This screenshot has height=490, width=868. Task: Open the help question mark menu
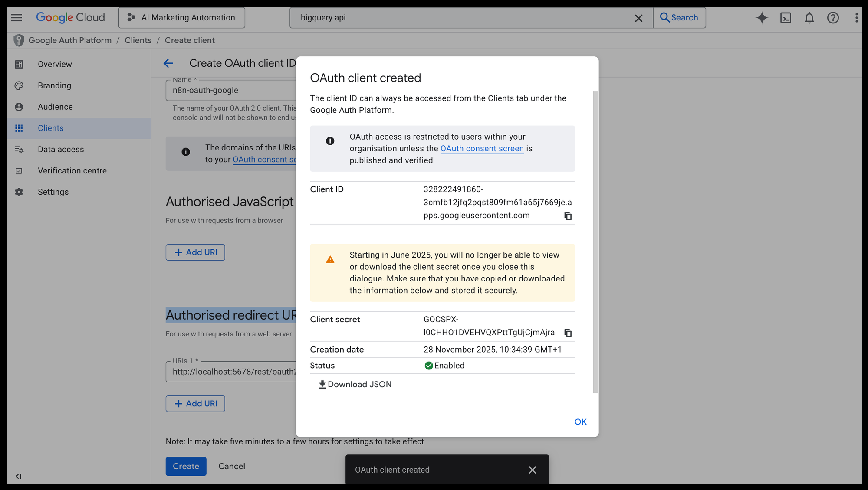click(x=832, y=18)
